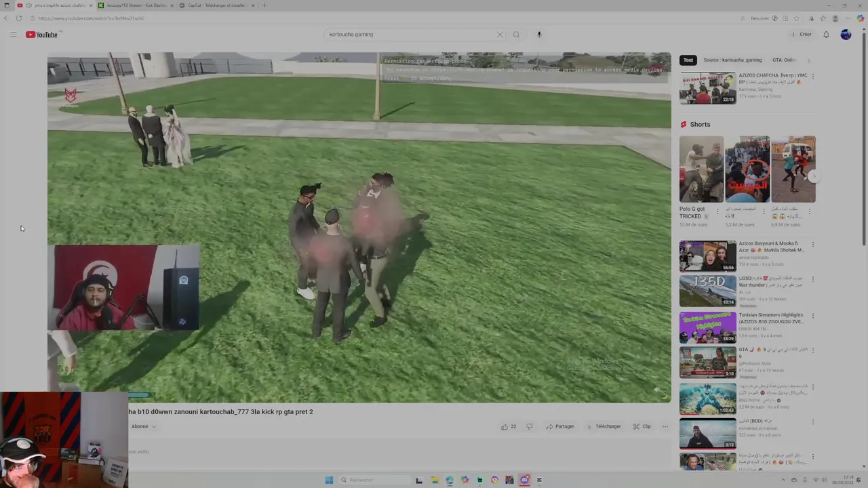Image resolution: width=868 pixels, height=488 pixels.
Task: Click the browser address bar URL
Action: (x=91, y=18)
